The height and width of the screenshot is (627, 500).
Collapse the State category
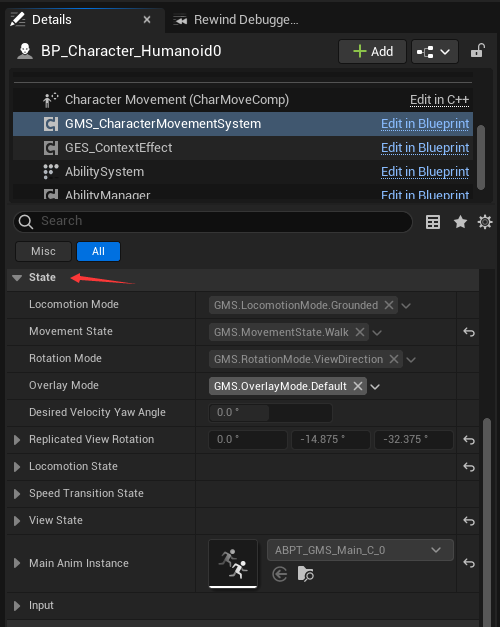coord(17,278)
